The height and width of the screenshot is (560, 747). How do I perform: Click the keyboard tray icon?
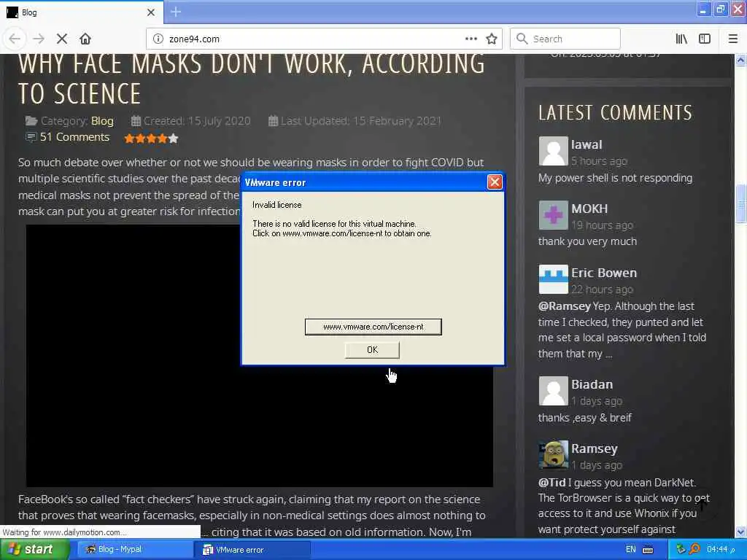[x=648, y=550]
